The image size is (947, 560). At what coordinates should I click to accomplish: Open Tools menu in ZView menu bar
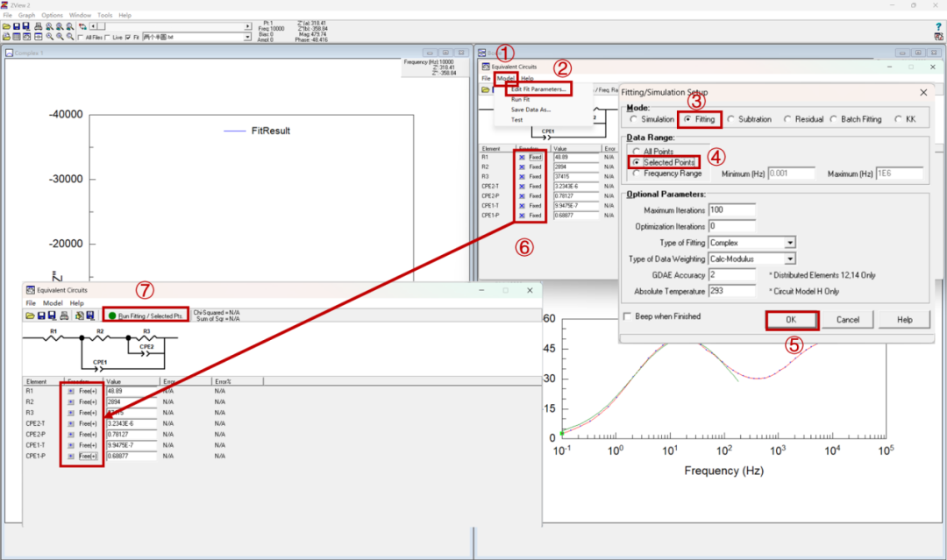104,15
